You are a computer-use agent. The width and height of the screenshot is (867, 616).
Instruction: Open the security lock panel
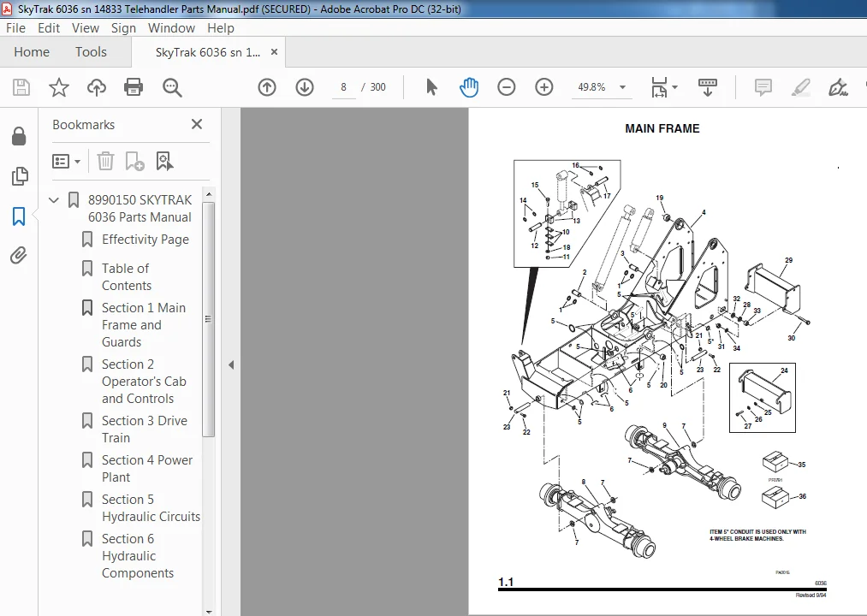pyautogui.click(x=19, y=137)
